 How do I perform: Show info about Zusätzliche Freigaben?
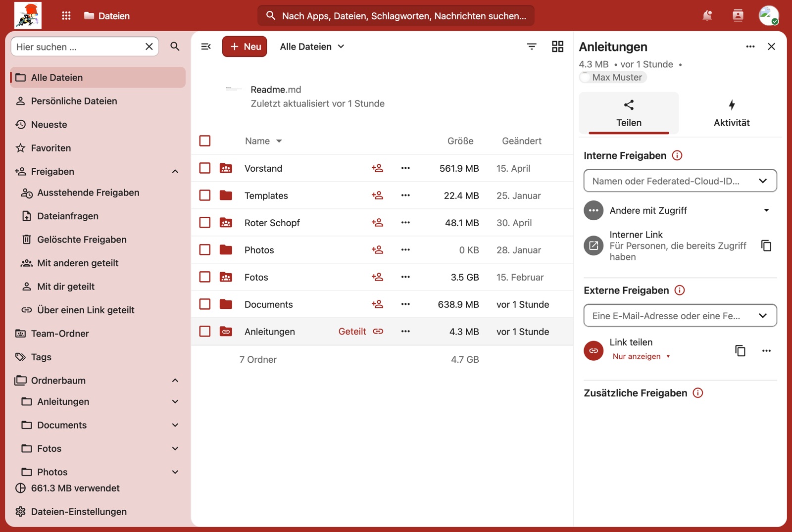tap(698, 393)
